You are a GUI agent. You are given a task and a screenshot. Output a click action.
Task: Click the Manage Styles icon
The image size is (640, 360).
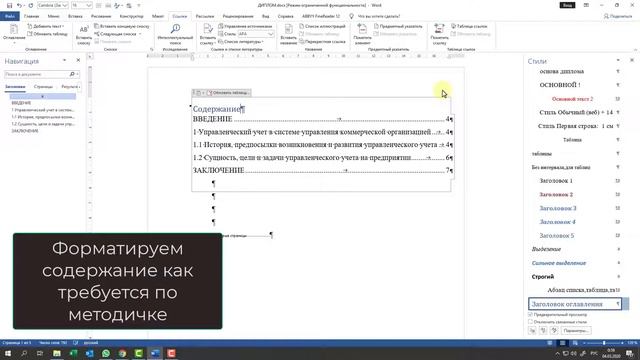(x=554, y=330)
